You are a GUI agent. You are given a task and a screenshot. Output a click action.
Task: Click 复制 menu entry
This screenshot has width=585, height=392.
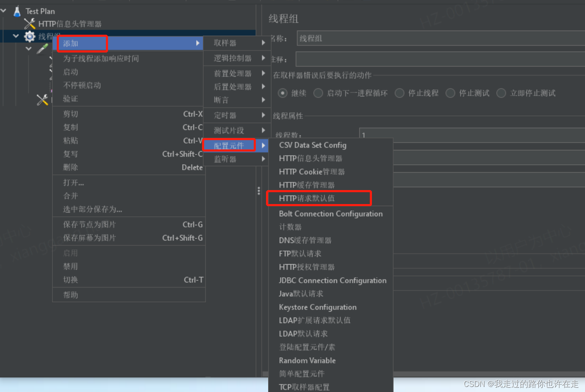(129, 127)
